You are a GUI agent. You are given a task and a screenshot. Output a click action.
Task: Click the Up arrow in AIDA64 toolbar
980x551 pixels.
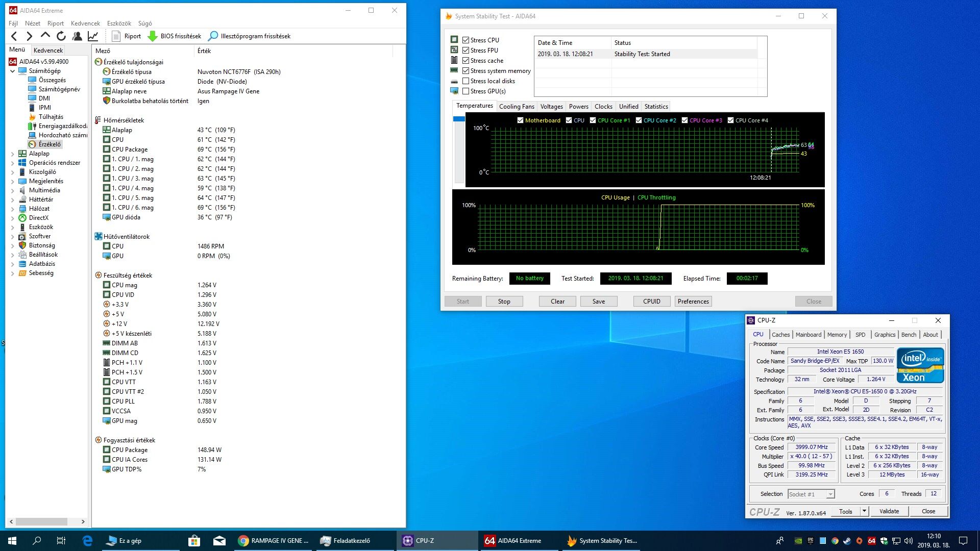click(45, 36)
